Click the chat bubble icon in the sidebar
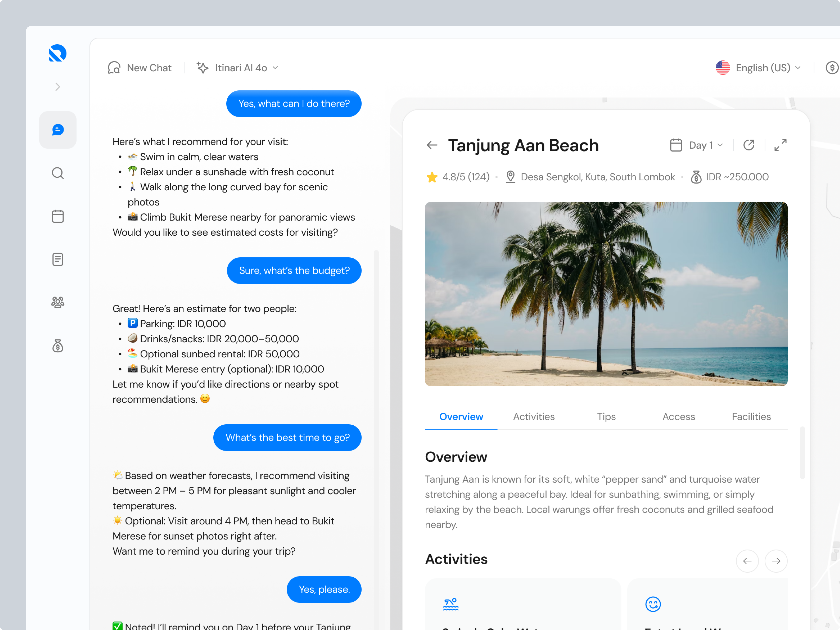Image resolution: width=840 pixels, height=630 pixels. point(58,129)
